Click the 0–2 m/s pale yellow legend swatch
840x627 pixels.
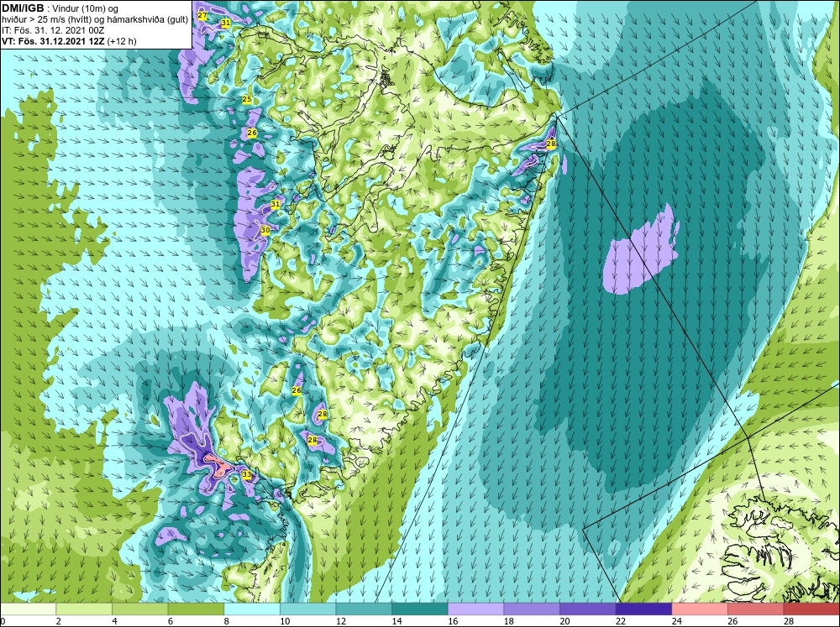[28, 609]
